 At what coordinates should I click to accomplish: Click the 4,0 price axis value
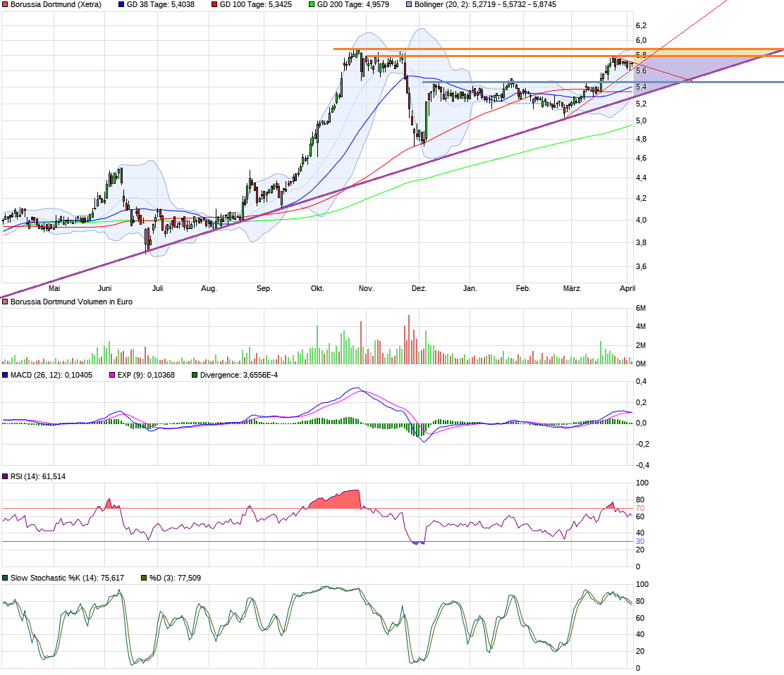[641, 220]
